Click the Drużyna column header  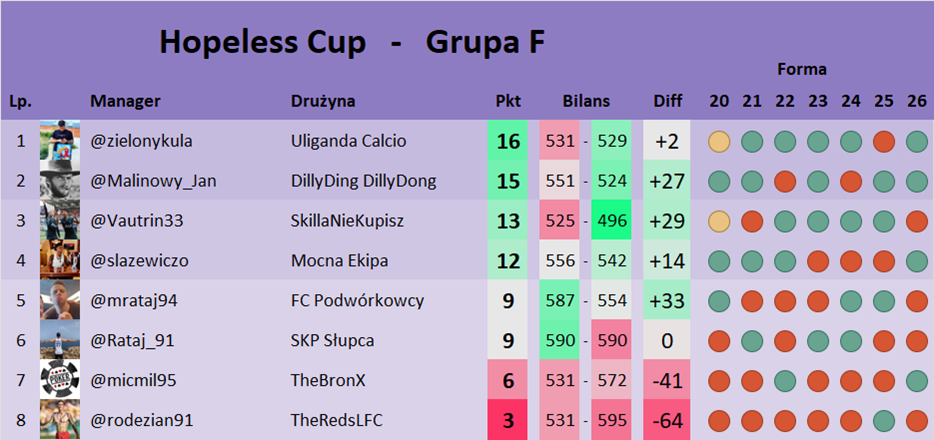coord(323,101)
